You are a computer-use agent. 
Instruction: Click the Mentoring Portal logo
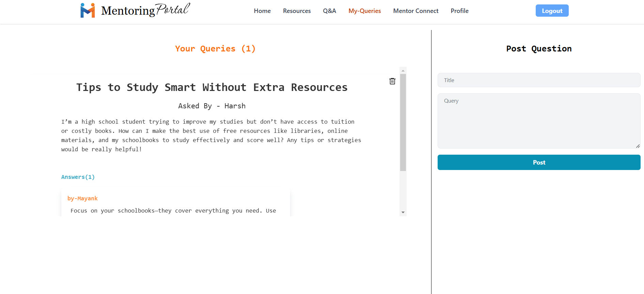coord(135,10)
